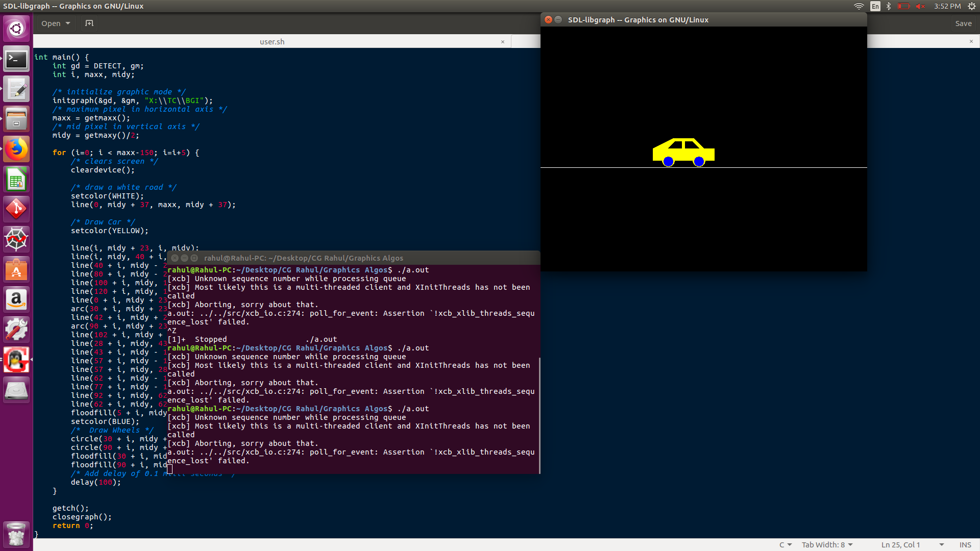
Task: Toggle the muted sound indicator
Action: click(920, 6)
